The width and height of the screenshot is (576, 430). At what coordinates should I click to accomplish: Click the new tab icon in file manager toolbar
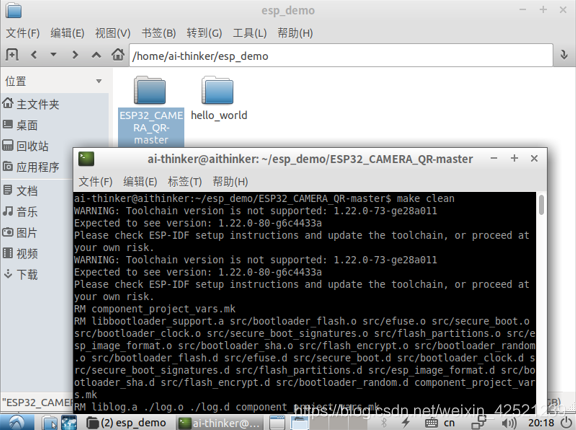[x=12, y=55]
